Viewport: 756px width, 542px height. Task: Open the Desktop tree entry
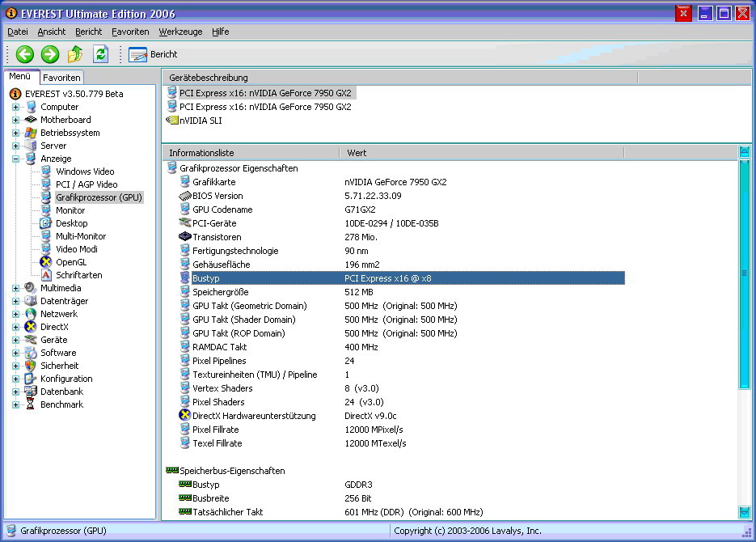click(71, 223)
